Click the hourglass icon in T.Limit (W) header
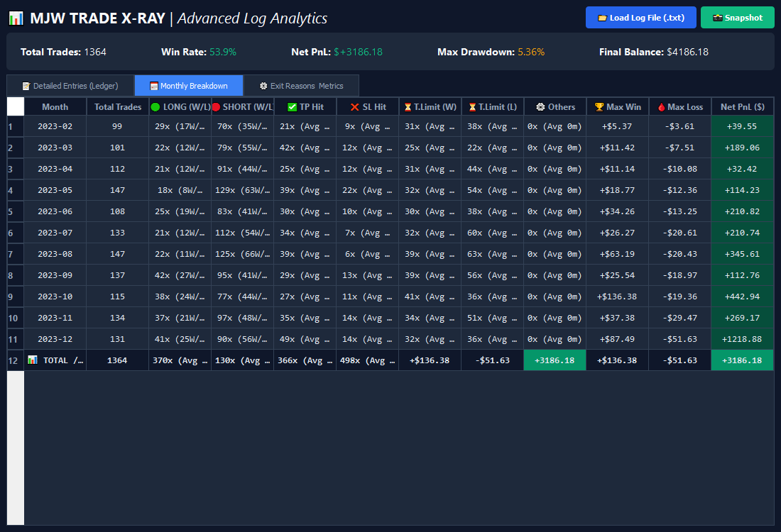 point(408,107)
